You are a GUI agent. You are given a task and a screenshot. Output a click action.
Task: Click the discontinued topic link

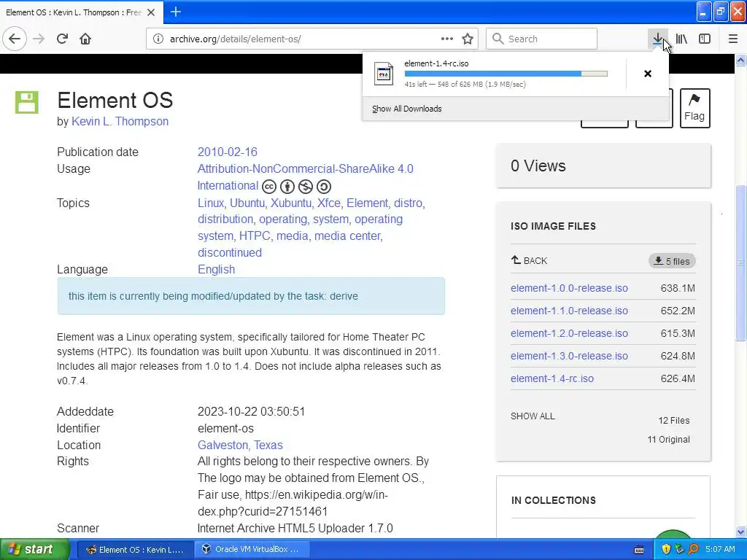pyautogui.click(x=230, y=252)
